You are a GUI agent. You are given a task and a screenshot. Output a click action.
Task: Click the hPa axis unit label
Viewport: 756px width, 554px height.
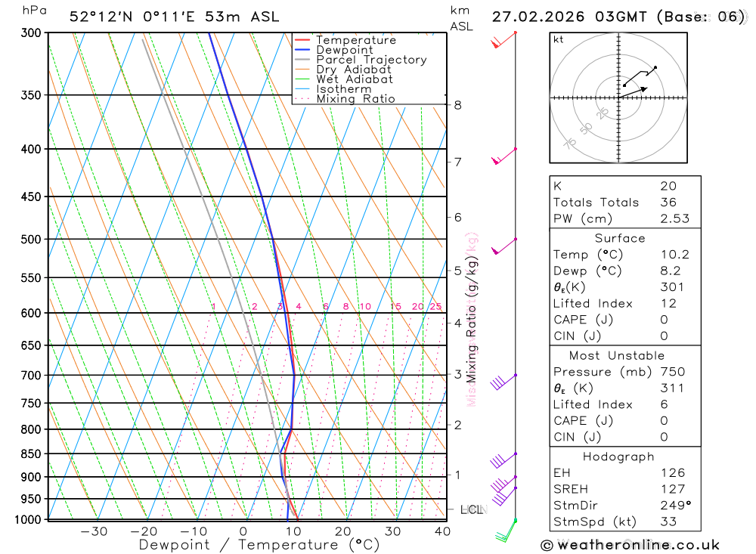click(x=34, y=11)
